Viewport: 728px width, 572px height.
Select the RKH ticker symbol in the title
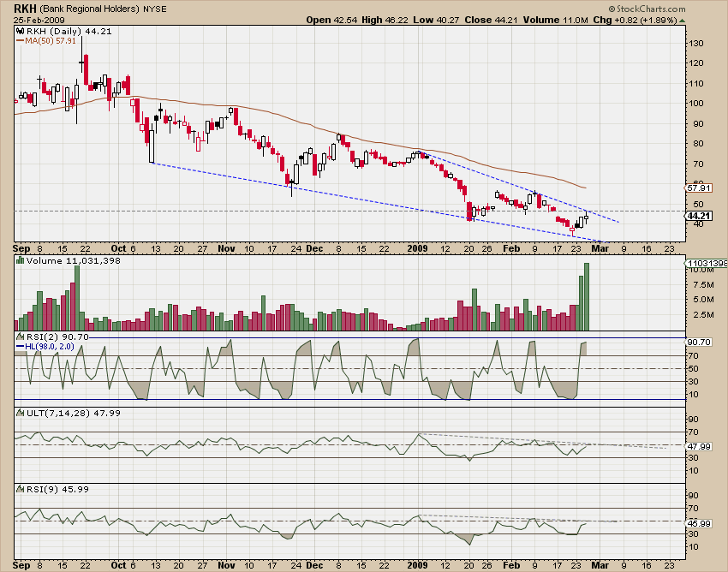pyautogui.click(x=25, y=9)
